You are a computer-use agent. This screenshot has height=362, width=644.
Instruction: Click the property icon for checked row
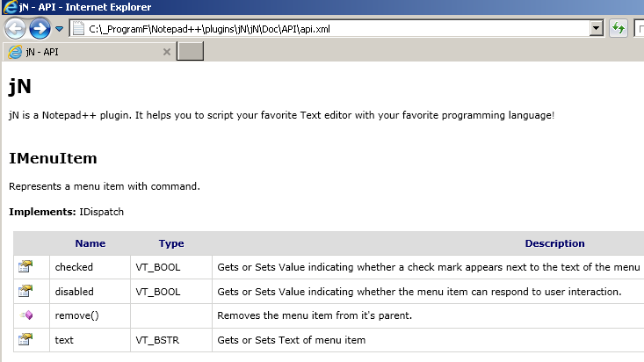click(x=25, y=267)
